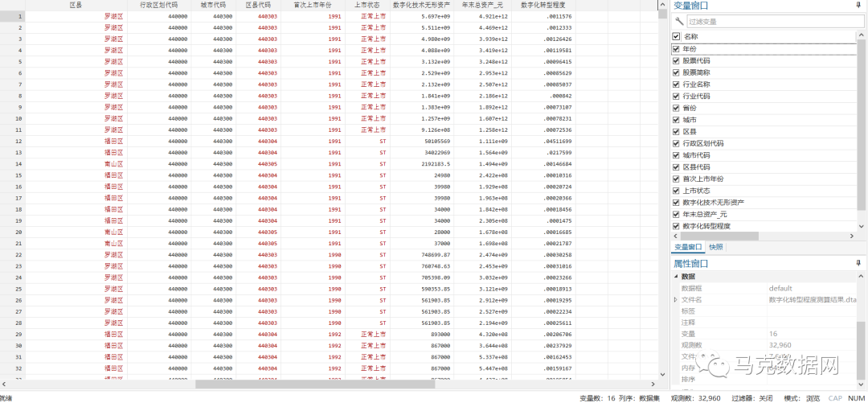Click status bar 模式: 浏览 entry

(802, 398)
